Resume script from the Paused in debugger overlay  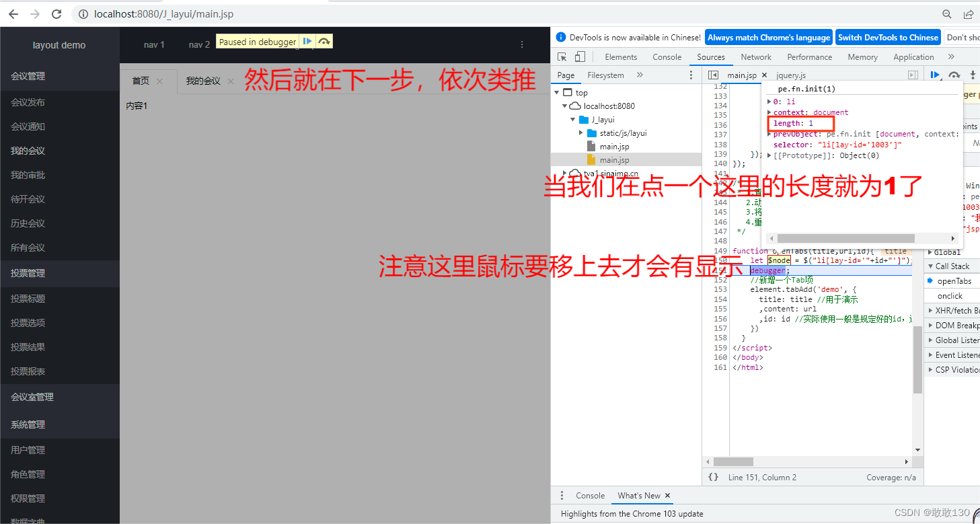coord(307,42)
